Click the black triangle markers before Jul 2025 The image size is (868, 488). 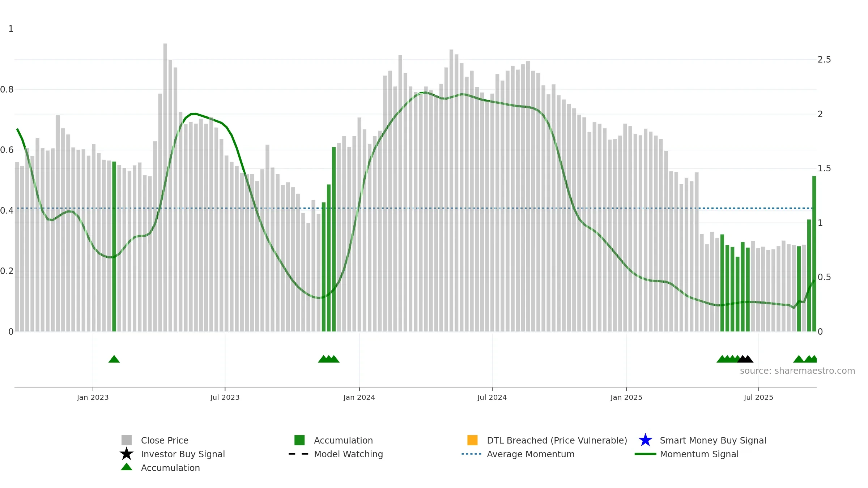(x=745, y=359)
